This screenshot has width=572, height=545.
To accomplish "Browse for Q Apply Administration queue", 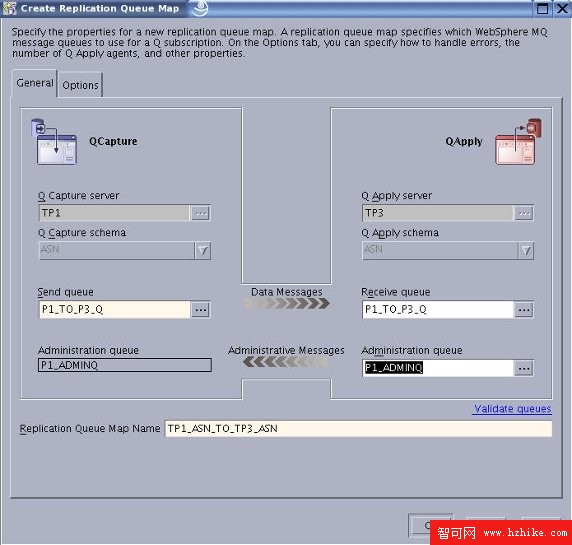I will coord(524,368).
